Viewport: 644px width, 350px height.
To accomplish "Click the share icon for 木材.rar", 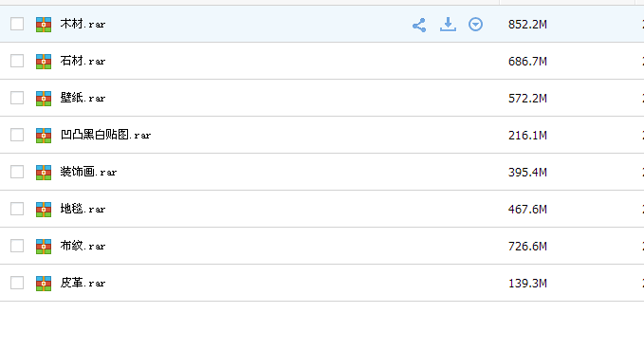I will pyautogui.click(x=419, y=25).
